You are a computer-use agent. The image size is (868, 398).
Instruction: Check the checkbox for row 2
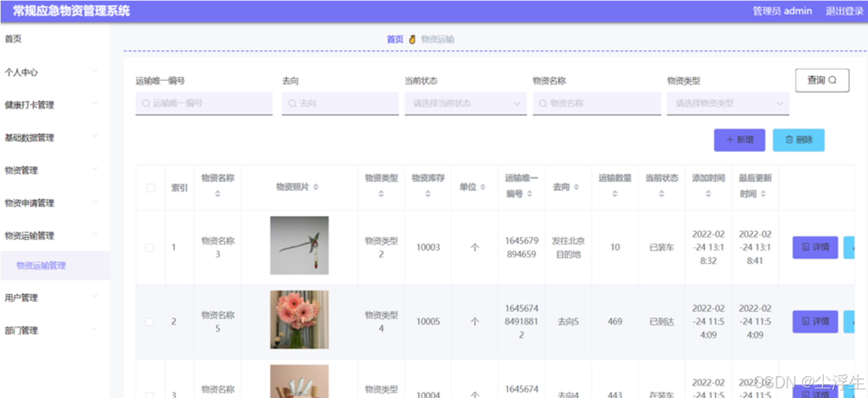(150, 322)
